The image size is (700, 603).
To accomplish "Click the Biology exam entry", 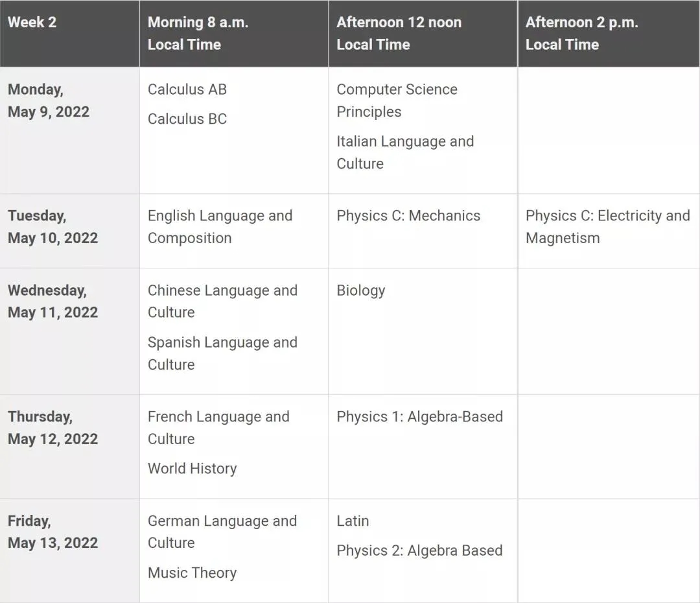I will [361, 290].
